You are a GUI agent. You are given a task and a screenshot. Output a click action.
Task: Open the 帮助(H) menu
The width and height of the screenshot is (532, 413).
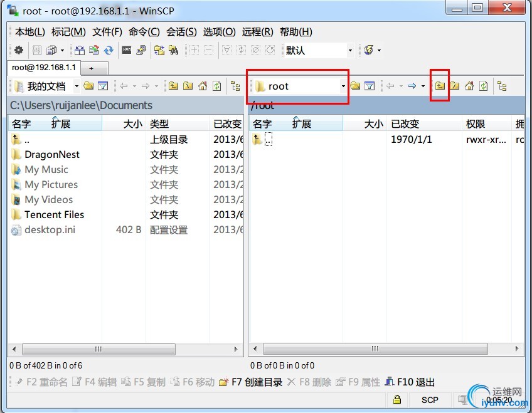point(296,32)
